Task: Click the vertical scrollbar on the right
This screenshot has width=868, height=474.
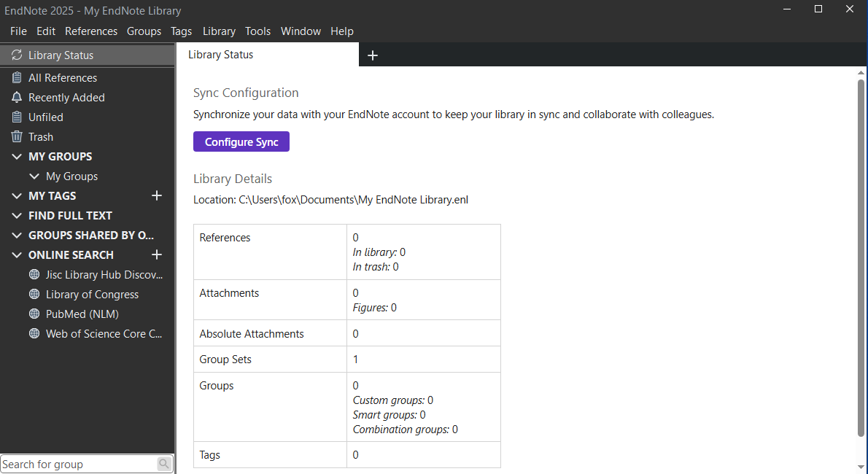Action: (x=861, y=255)
